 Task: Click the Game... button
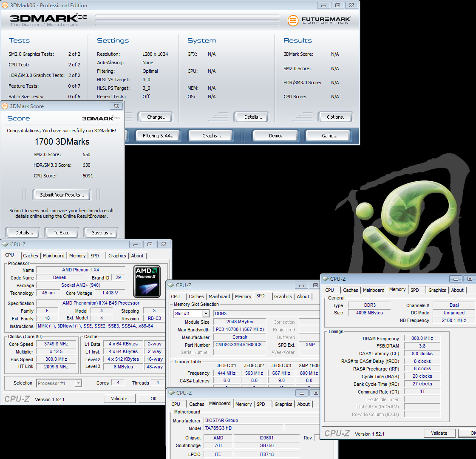pos(329,136)
